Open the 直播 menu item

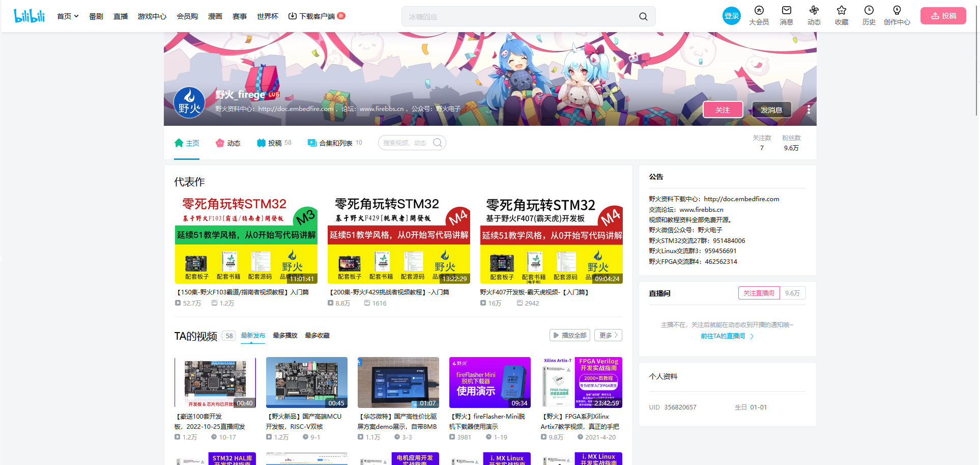click(x=121, y=16)
